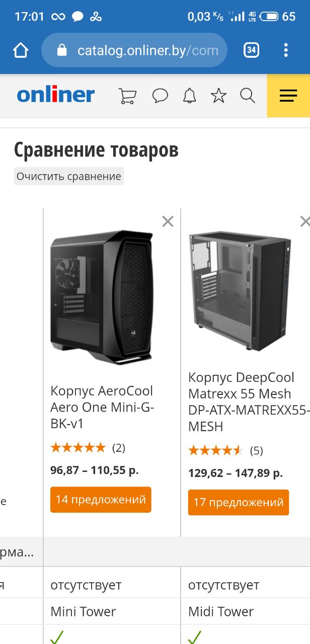Viewport: 310px width, 644px height.
Task: Open the search magnifier icon
Action: [x=248, y=96]
